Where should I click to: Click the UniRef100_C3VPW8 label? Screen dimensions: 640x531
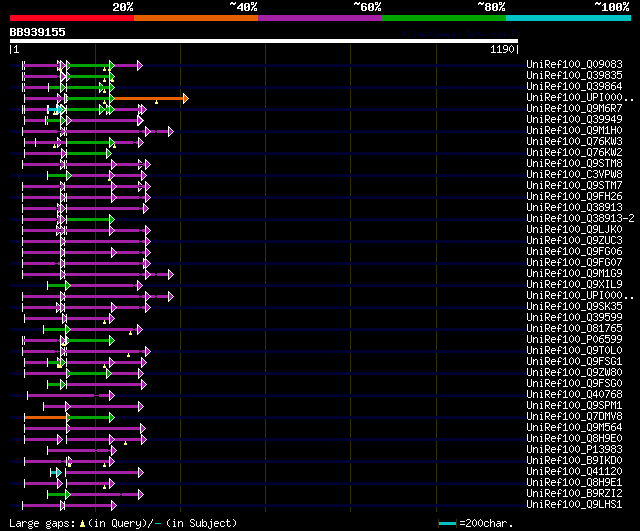click(x=574, y=175)
